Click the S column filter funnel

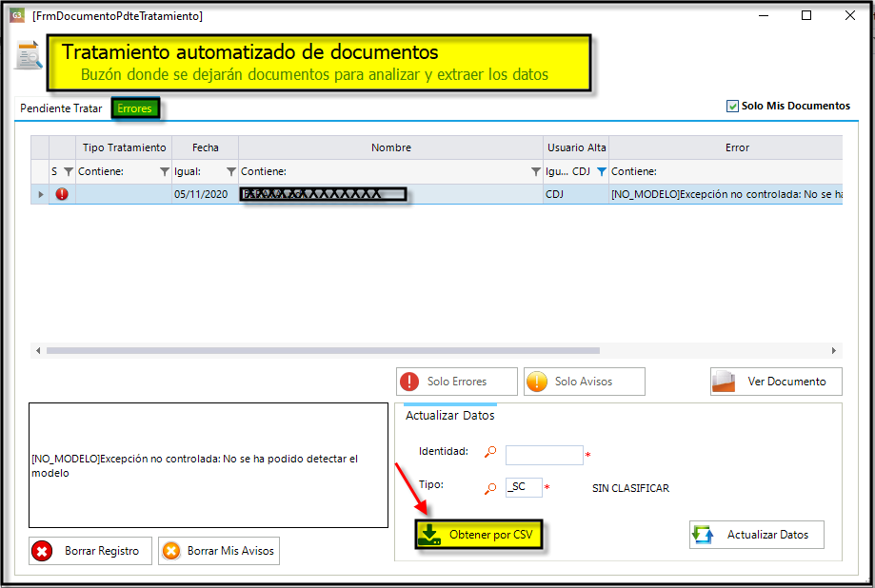[x=69, y=172]
